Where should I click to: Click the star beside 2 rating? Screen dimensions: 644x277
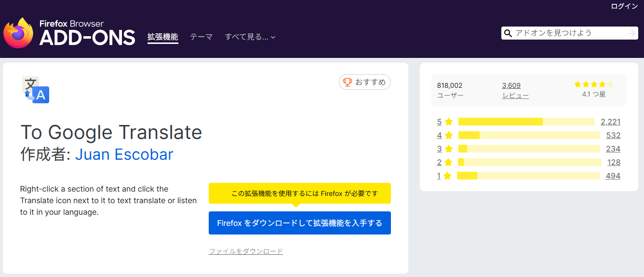pos(449,162)
